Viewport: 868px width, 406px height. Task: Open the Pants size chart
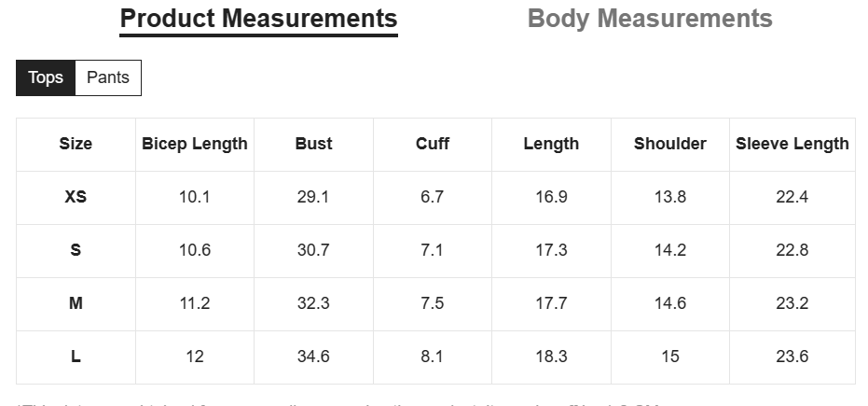pyautogui.click(x=108, y=77)
